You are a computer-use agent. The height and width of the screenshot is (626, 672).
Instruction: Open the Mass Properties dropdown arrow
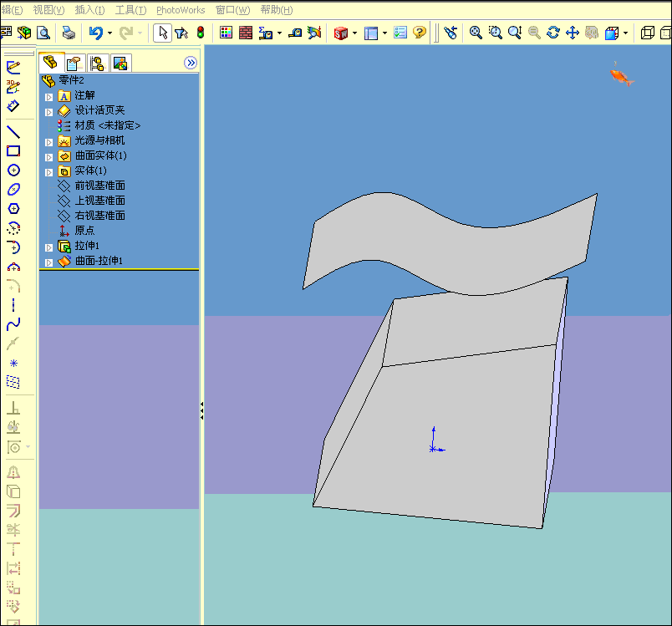279,33
